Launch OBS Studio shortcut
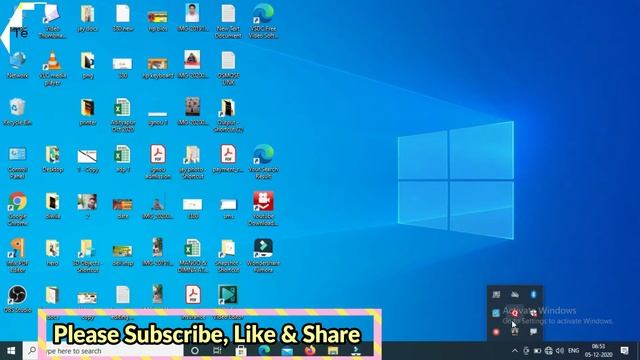The width and height of the screenshot is (640, 360). point(18,299)
